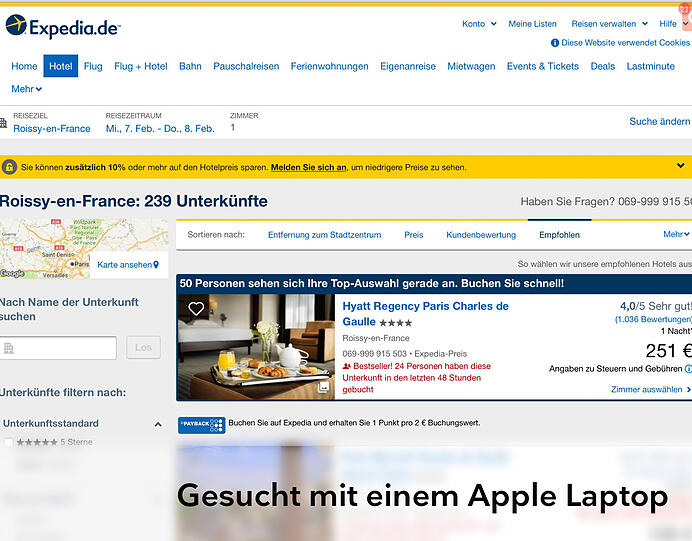The width and height of the screenshot is (692, 541).
Task: Click map pin icon beside Karte ansehen
Action: 156,265
